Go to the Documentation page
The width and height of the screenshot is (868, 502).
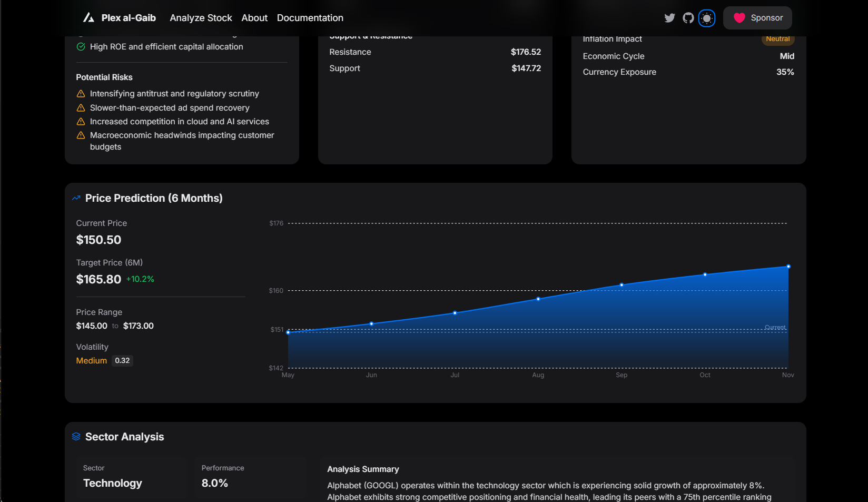(x=310, y=18)
